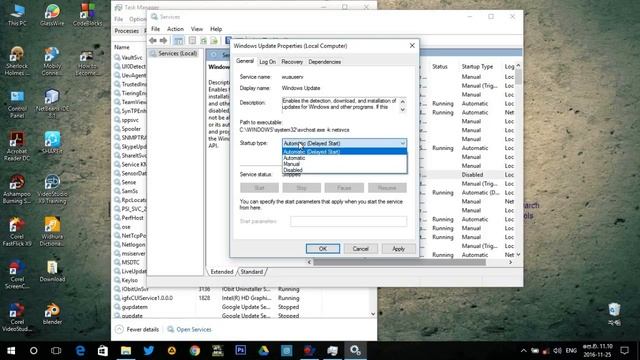Viewport: 640px width, 360px height.
Task: Open the Download folder desktop icon
Action: pyautogui.click(x=52, y=271)
